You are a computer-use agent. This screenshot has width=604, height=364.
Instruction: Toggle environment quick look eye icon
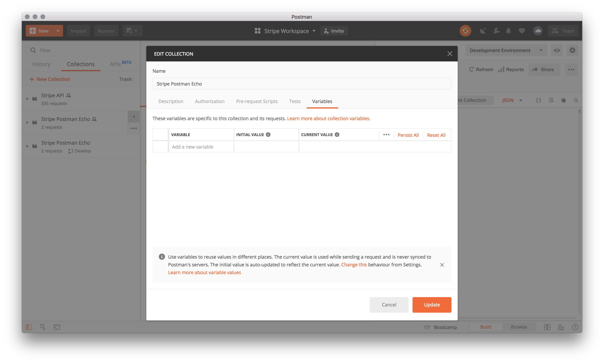click(557, 50)
